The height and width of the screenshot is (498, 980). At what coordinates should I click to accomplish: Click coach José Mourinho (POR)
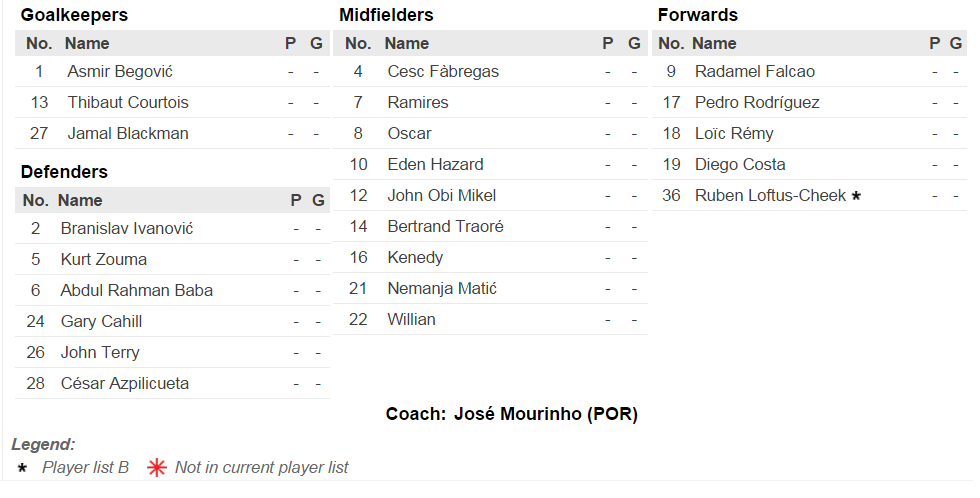click(x=545, y=414)
